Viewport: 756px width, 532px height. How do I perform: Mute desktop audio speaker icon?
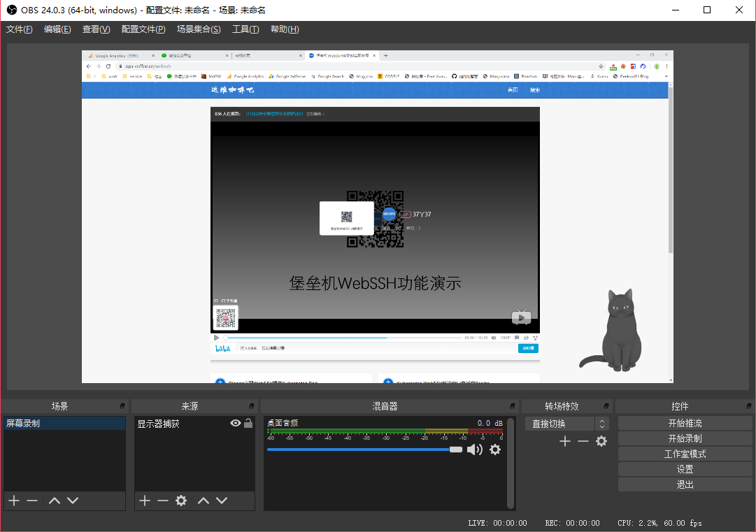click(475, 450)
